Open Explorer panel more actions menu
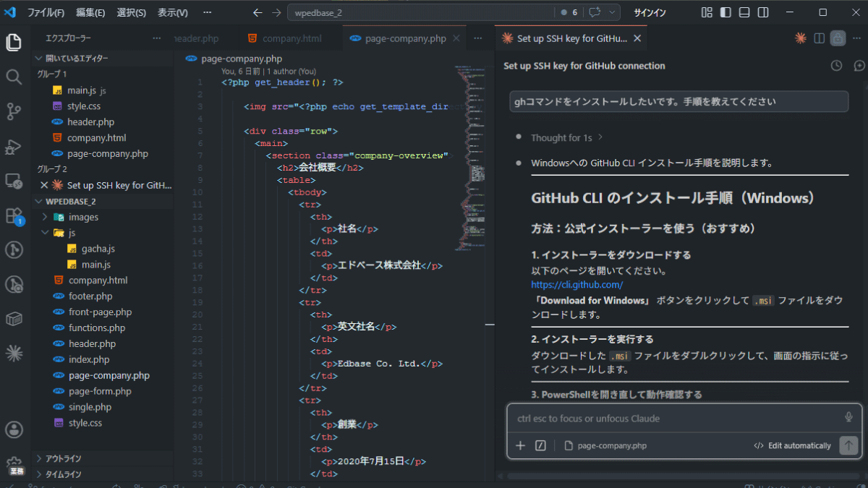Viewport: 868px width, 488px height. coord(157,38)
